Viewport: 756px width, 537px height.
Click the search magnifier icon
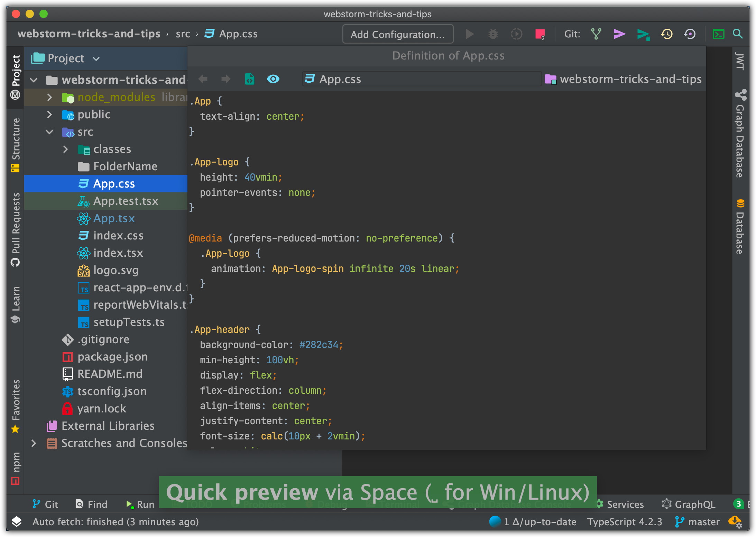[x=738, y=34]
